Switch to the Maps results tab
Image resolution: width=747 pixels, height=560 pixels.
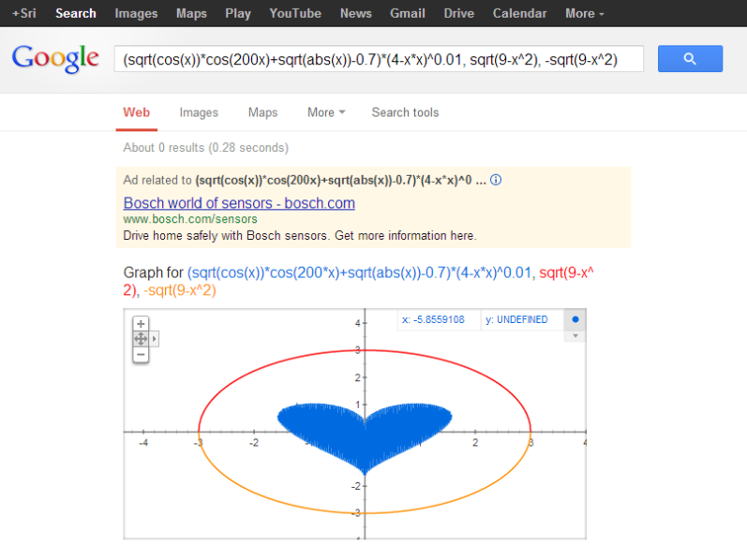pyautogui.click(x=262, y=112)
